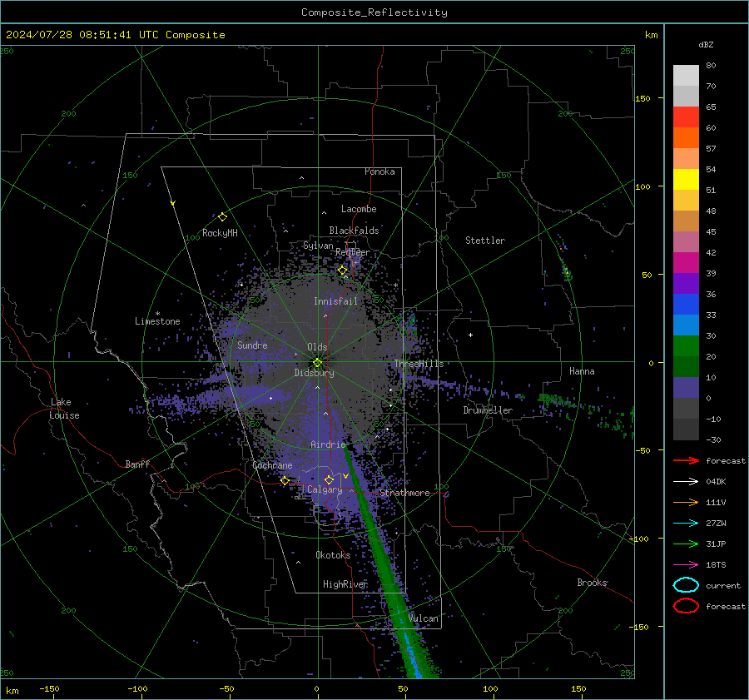749x700 pixels.
Task: Click the HighRiver town label
Action: pyautogui.click(x=345, y=584)
